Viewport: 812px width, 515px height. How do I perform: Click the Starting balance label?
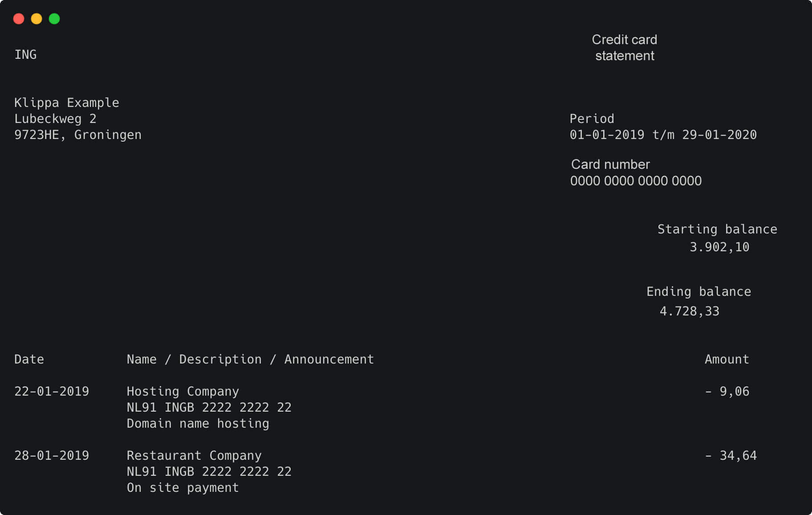coord(717,229)
